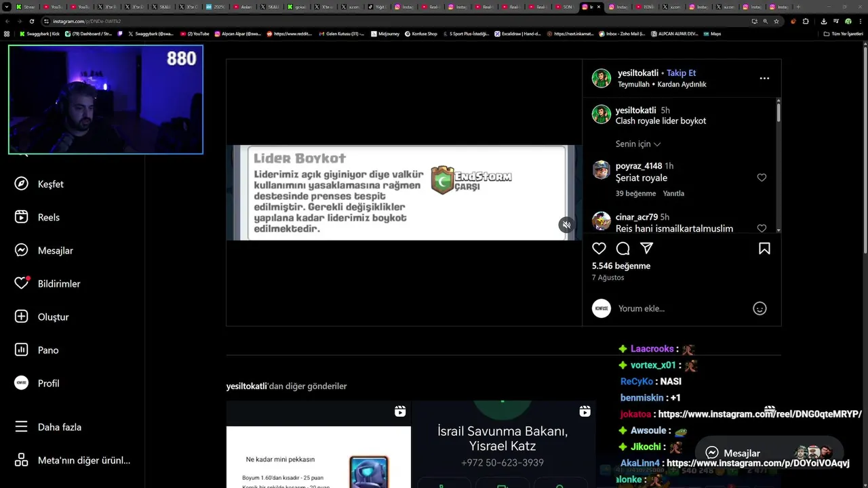The height and width of the screenshot is (488, 868).
Task: Open the 5.546 beğenme likes list
Action: (x=621, y=266)
